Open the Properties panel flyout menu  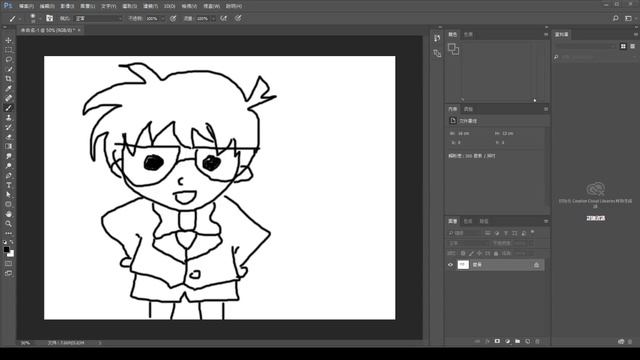546,109
